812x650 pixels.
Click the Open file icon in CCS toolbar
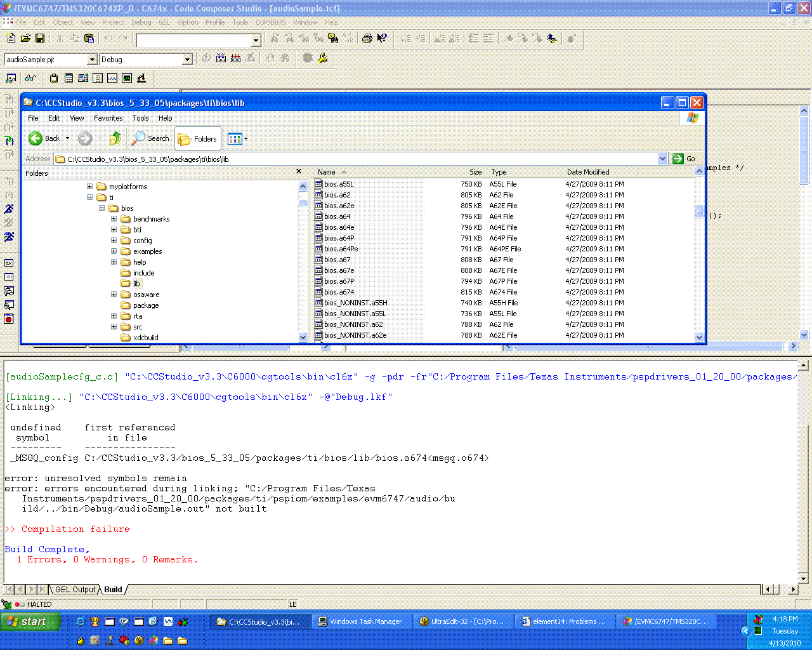pyautogui.click(x=25, y=39)
